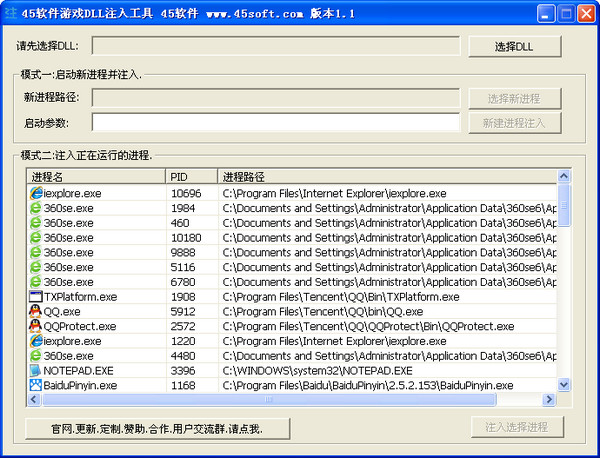600x458 pixels.
Task: Click the 360se.exe icon in the PID 4480 row
Action: [x=36, y=356]
